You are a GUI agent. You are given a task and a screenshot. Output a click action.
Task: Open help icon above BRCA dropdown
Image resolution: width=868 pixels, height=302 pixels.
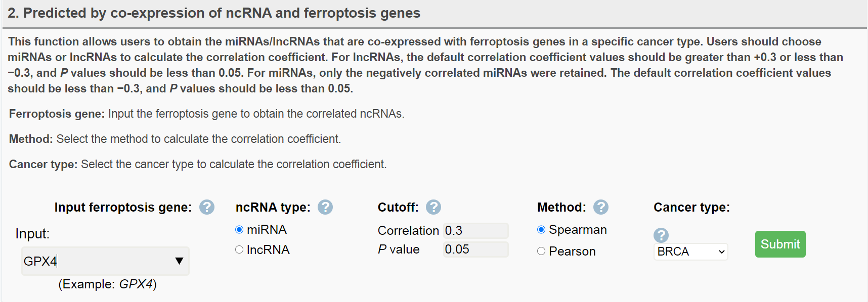(661, 235)
